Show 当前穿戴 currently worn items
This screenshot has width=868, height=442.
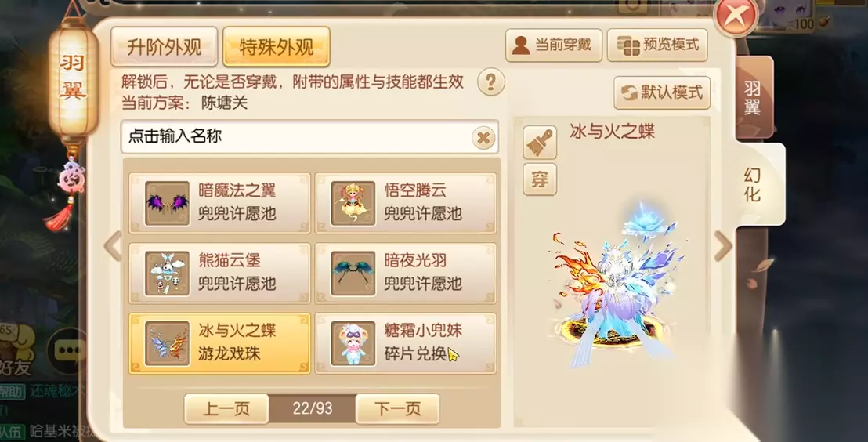pos(554,45)
